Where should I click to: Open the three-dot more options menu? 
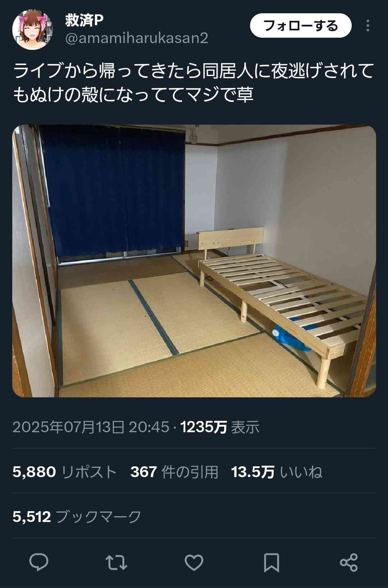click(368, 25)
